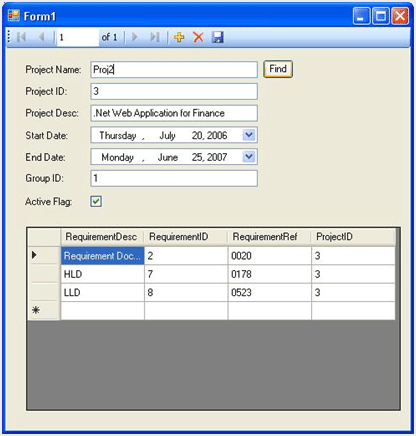Move to previous record arrow
Image resolution: width=416 pixels, height=436 pixels.
click(42, 37)
